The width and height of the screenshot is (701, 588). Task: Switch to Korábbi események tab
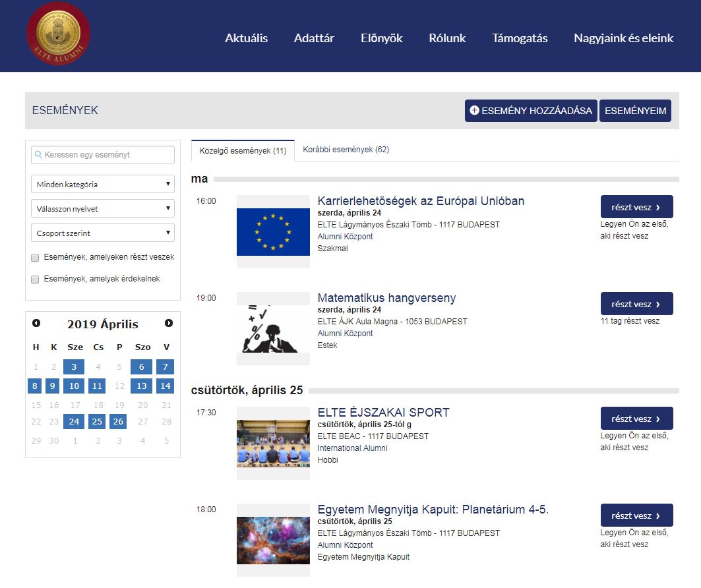[x=346, y=149]
